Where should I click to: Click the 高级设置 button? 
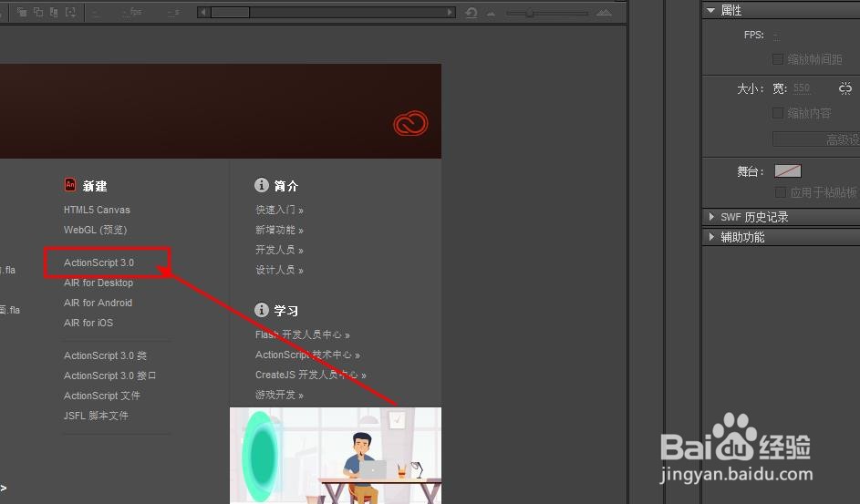point(816,139)
